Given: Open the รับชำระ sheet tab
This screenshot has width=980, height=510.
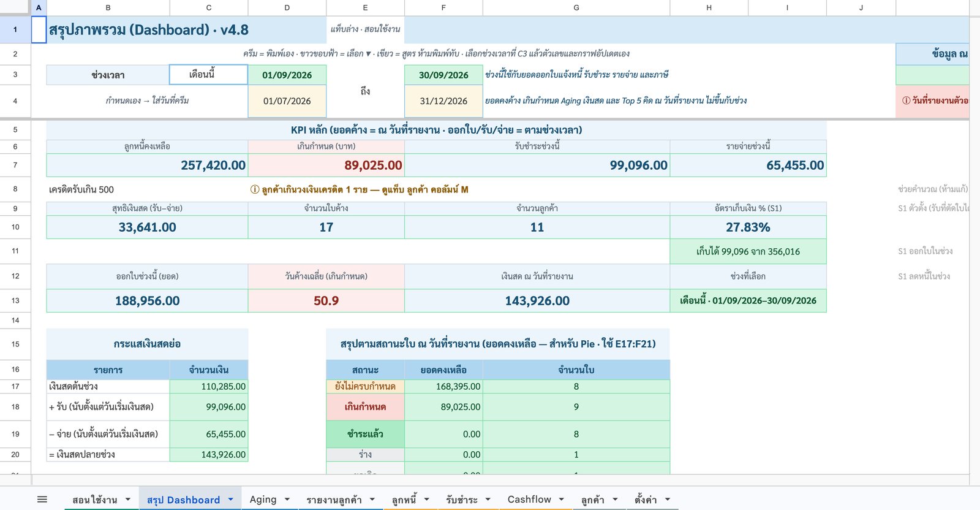Looking at the screenshot, I should [462, 500].
